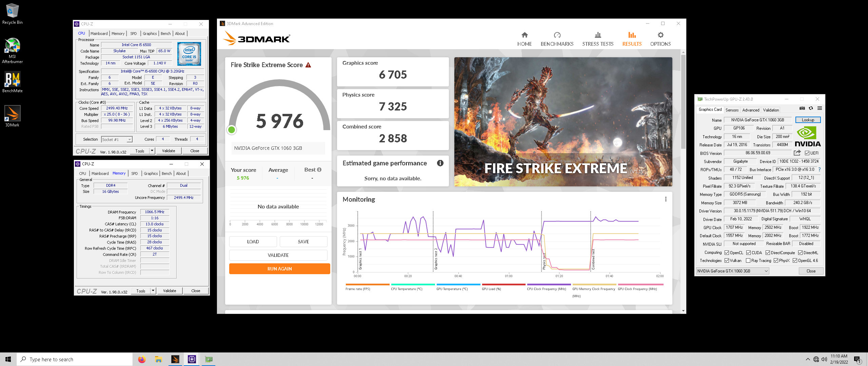Click the Lookup button in GPU-Z
Screen dimensions: 868x366
808,120
